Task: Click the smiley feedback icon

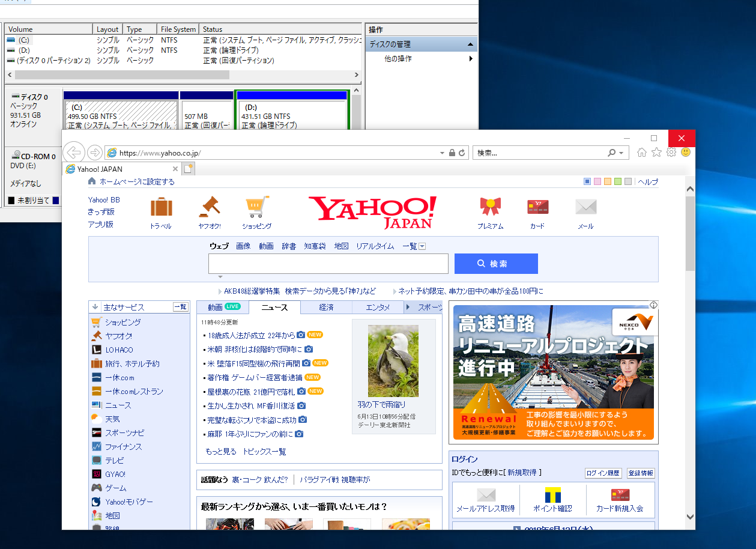Action: tap(686, 153)
